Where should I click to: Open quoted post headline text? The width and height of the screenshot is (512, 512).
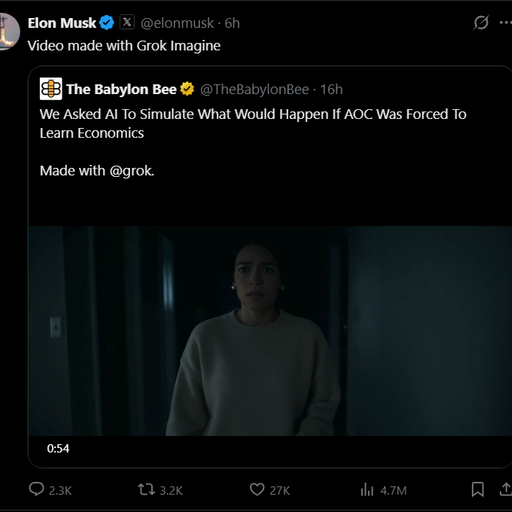click(253, 123)
